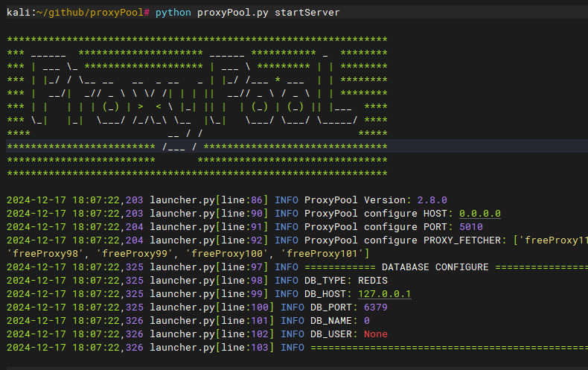
Task: Click 'ProxyPool Version:' label text
Action: point(358,200)
